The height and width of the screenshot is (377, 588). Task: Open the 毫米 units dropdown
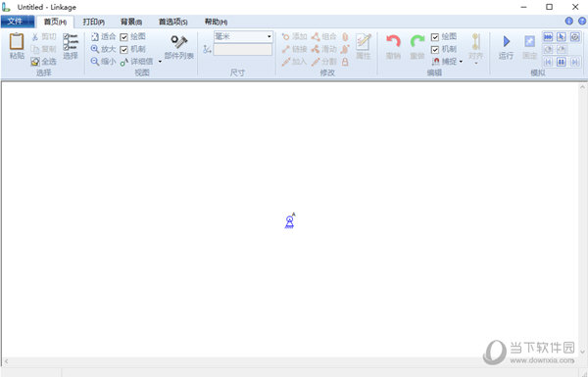[x=269, y=37]
